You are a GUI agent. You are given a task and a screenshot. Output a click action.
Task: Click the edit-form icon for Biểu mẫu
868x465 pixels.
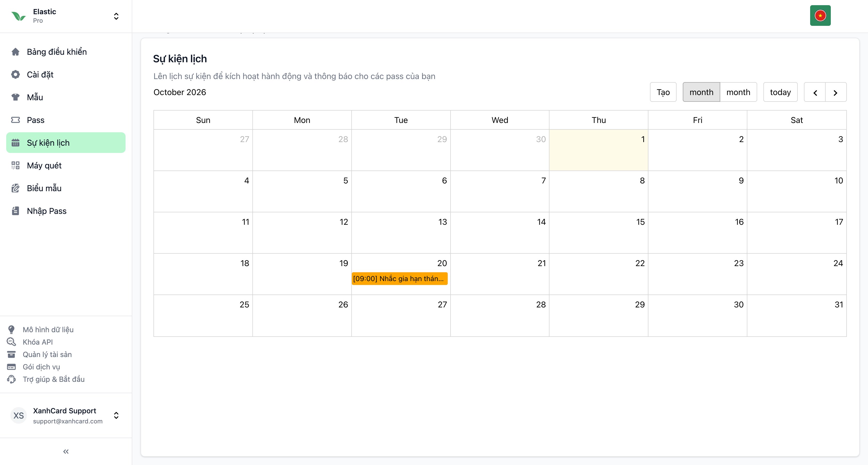[x=16, y=188]
